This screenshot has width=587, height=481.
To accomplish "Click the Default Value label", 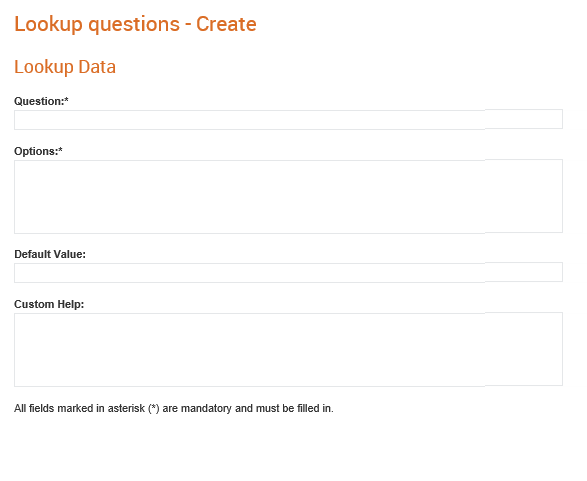I will click(50, 254).
